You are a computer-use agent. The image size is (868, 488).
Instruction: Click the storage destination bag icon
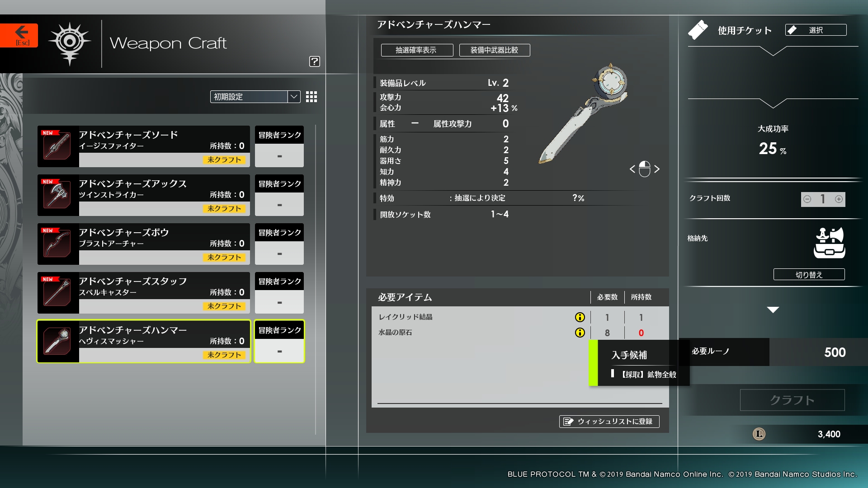pyautogui.click(x=829, y=243)
